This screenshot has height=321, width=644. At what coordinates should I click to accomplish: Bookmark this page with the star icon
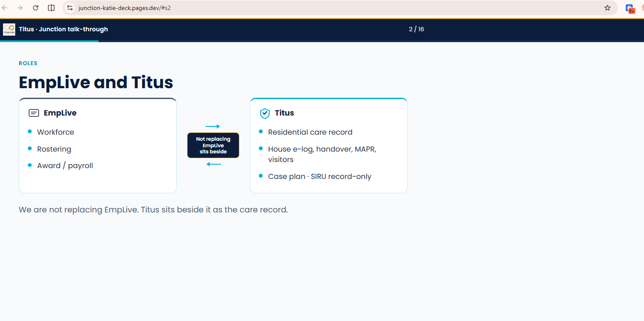click(x=608, y=8)
